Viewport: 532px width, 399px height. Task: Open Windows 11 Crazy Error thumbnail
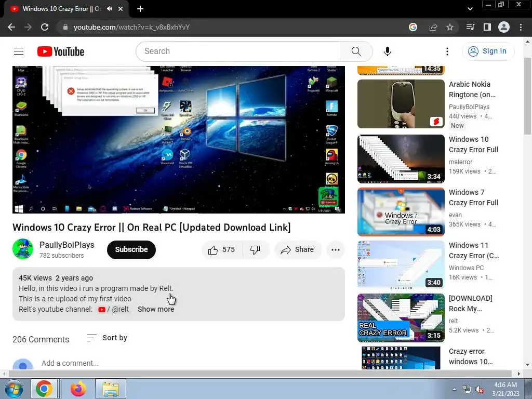(401, 264)
